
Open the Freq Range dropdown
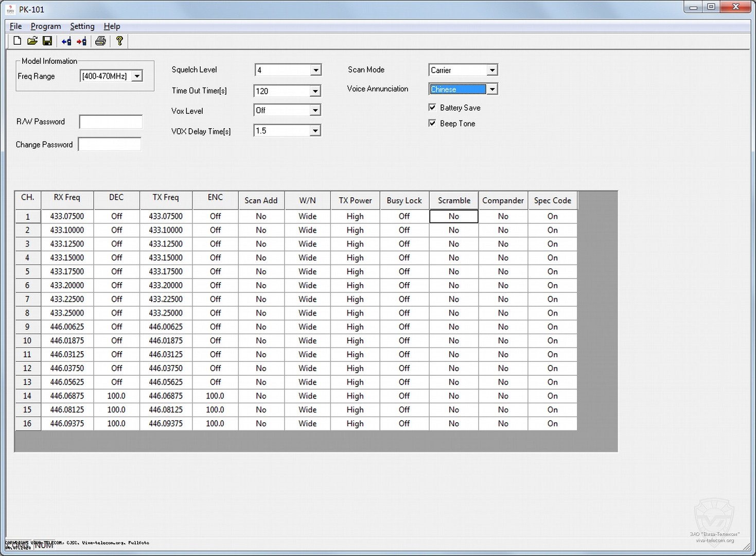[137, 76]
